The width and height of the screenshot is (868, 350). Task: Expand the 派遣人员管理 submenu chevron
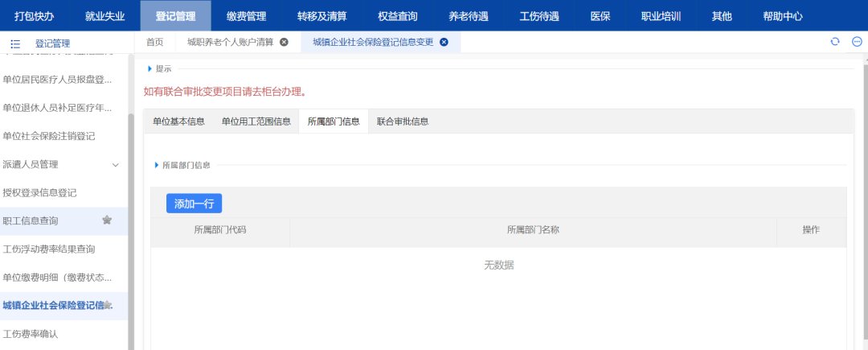[115, 164]
